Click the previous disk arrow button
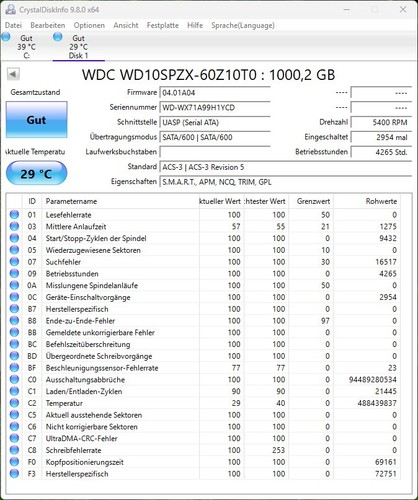This screenshot has height=500, width=418. [x=13, y=74]
